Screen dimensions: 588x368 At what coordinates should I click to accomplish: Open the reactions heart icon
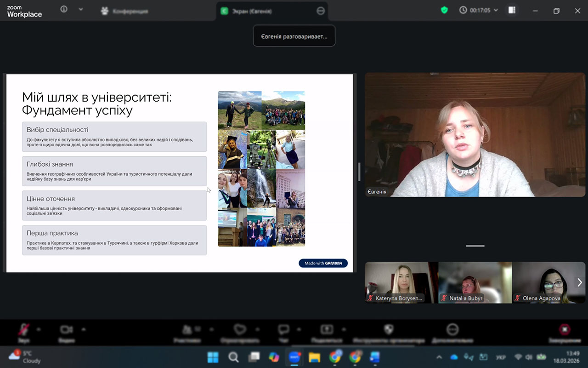(x=240, y=329)
